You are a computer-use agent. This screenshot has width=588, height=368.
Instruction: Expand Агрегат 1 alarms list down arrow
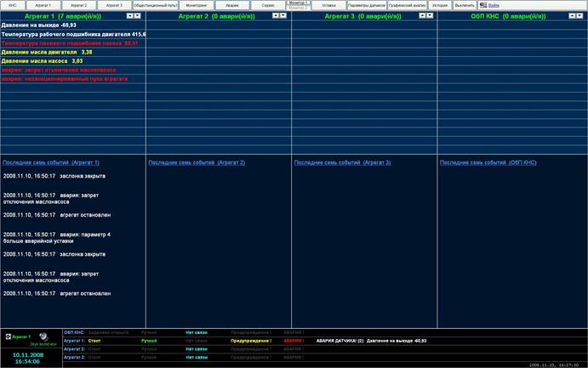click(x=139, y=16)
